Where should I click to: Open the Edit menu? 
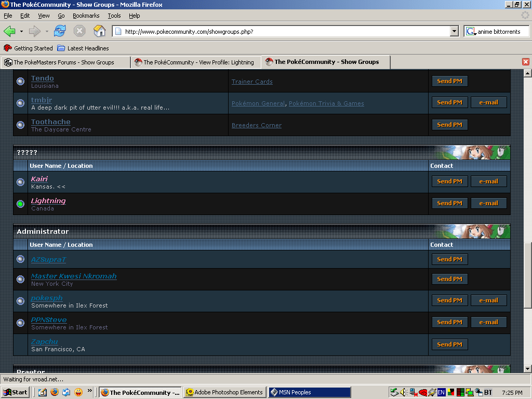point(25,16)
